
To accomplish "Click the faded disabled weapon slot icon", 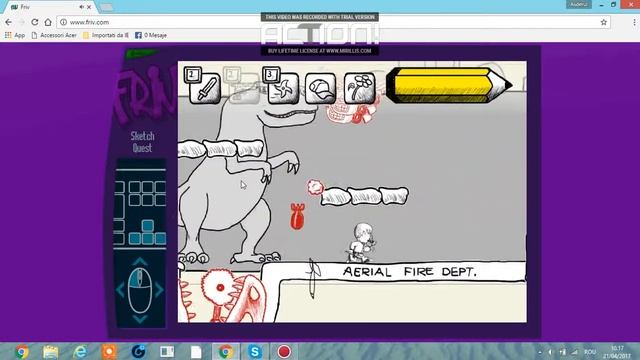I will pos(243,88).
